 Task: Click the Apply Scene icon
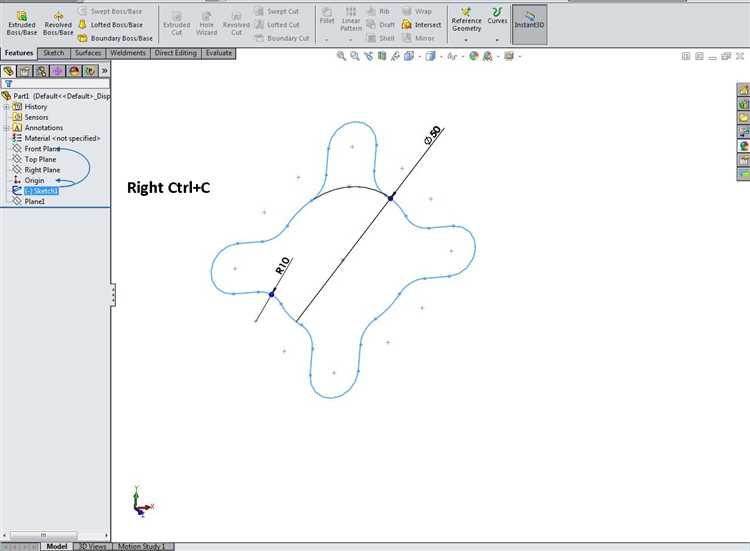click(x=487, y=56)
